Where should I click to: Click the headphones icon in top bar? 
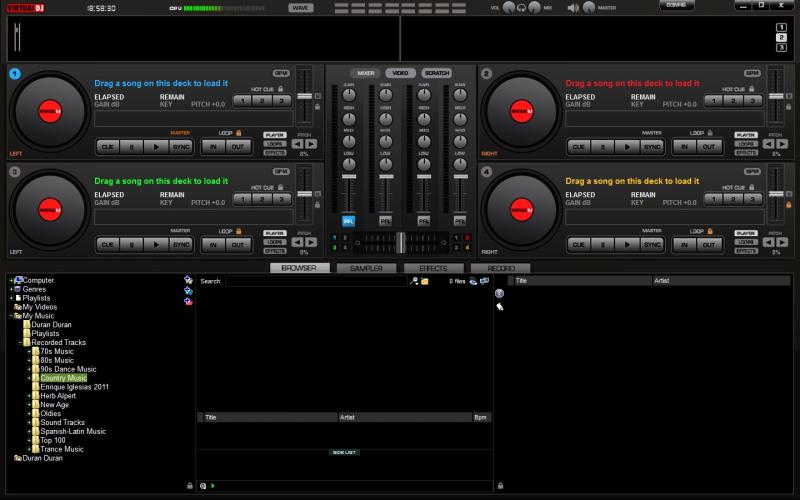[521, 8]
